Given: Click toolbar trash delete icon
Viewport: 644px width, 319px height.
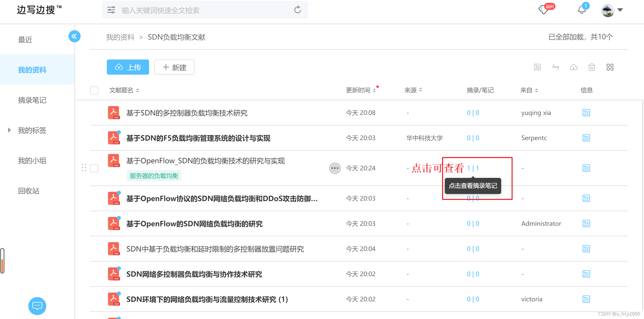Looking at the screenshot, I should pyautogui.click(x=592, y=67).
